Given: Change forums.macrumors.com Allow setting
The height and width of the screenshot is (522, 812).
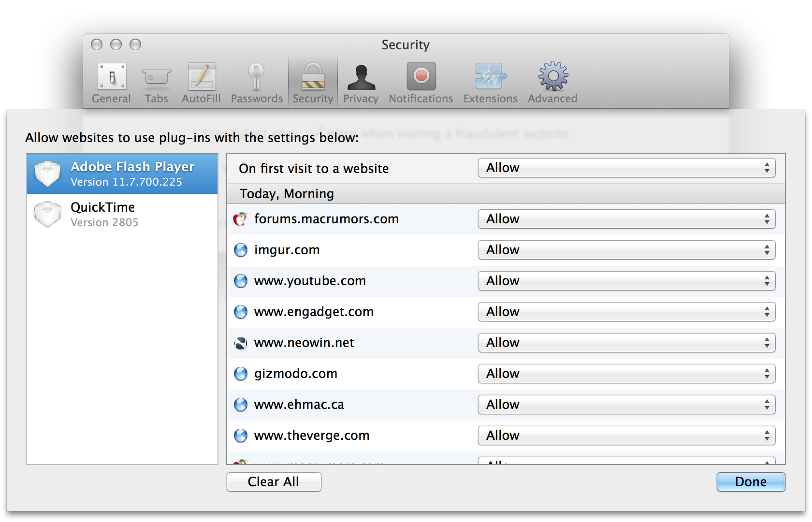Looking at the screenshot, I should click(x=626, y=219).
